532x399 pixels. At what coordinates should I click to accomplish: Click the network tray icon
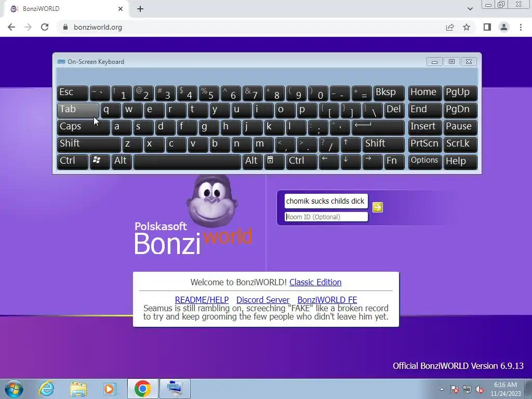tap(467, 389)
